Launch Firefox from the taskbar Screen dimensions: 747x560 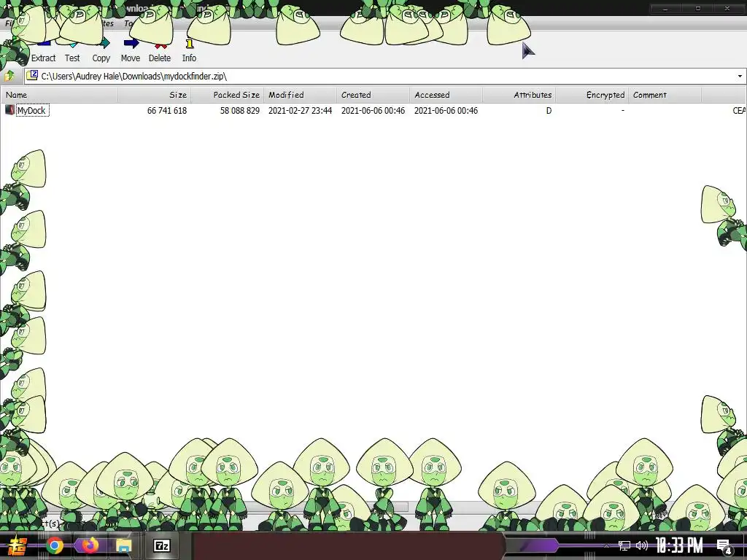[90, 545]
